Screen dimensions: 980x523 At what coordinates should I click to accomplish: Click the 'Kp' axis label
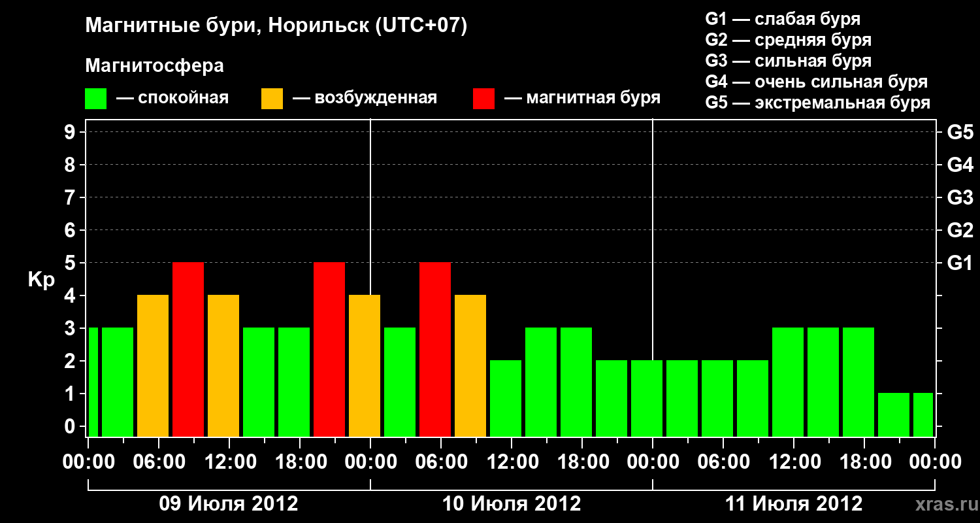click(x=41, y=280)
